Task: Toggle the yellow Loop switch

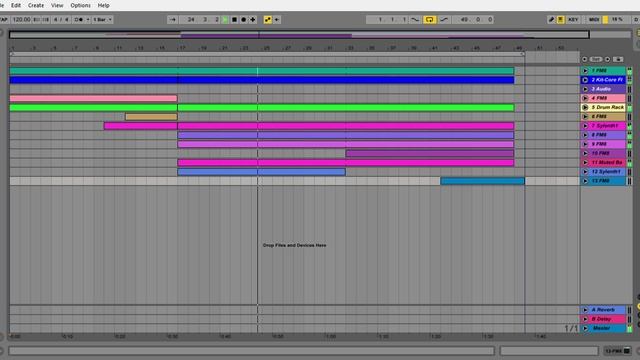Action: pos(429,20)
